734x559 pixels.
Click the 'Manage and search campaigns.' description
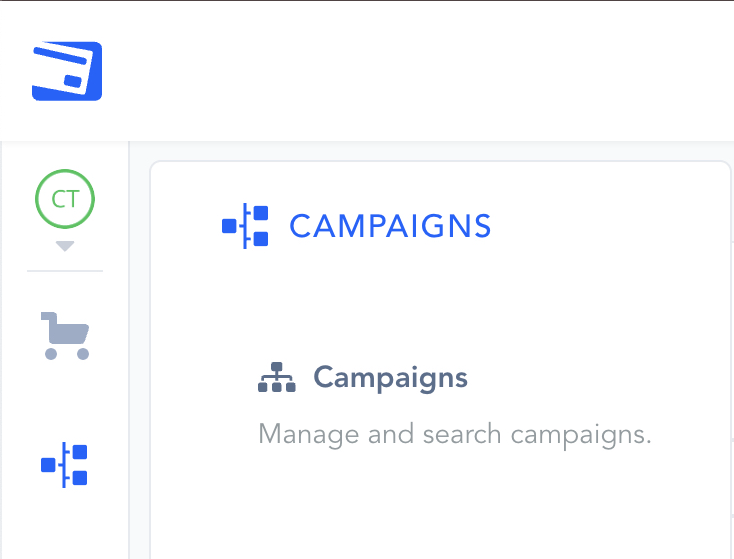pyautogui.click(x=454, y=435)
